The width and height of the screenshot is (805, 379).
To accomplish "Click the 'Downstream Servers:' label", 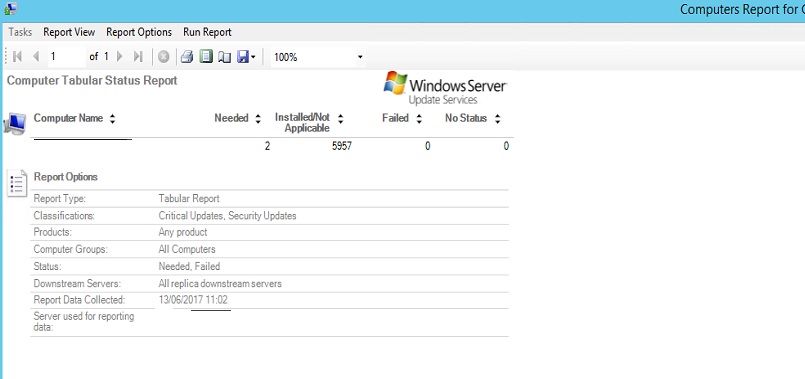I will [76, 283].
